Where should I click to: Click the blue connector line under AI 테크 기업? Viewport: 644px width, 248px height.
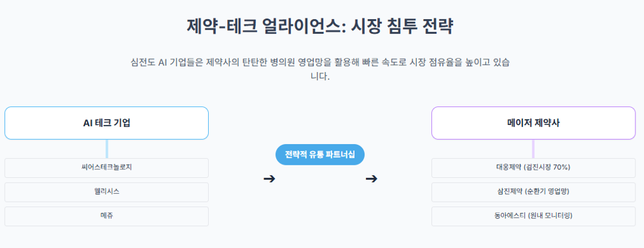coord(107,149)
